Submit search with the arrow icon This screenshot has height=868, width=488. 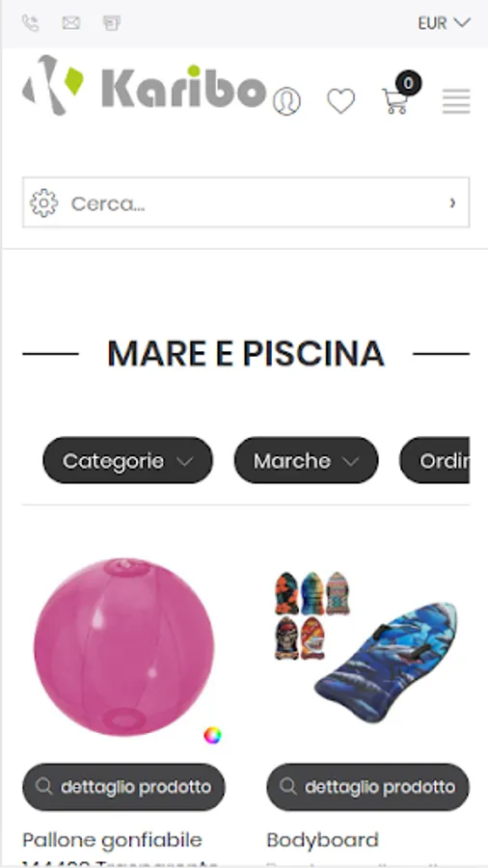(452, 203)
